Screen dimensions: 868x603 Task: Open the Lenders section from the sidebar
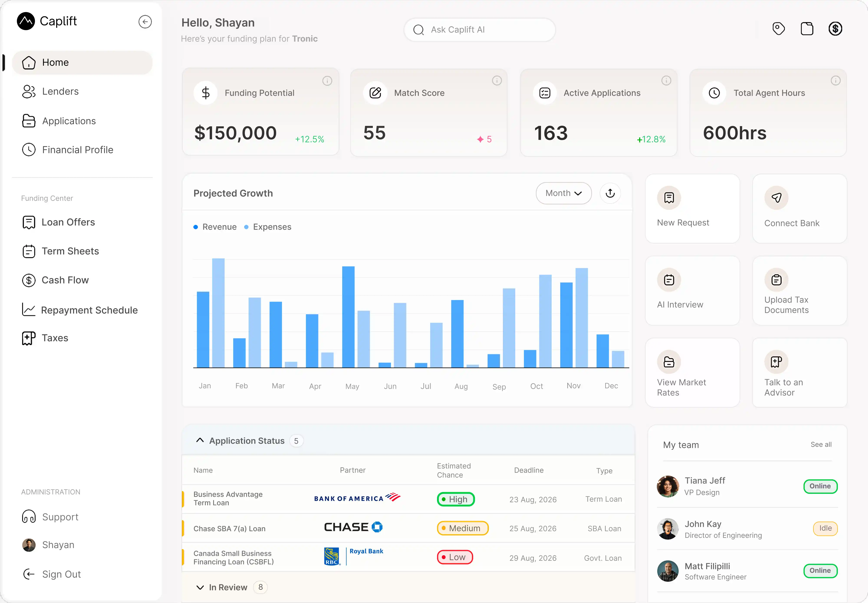pyautogui.click(x=61, y=91)
